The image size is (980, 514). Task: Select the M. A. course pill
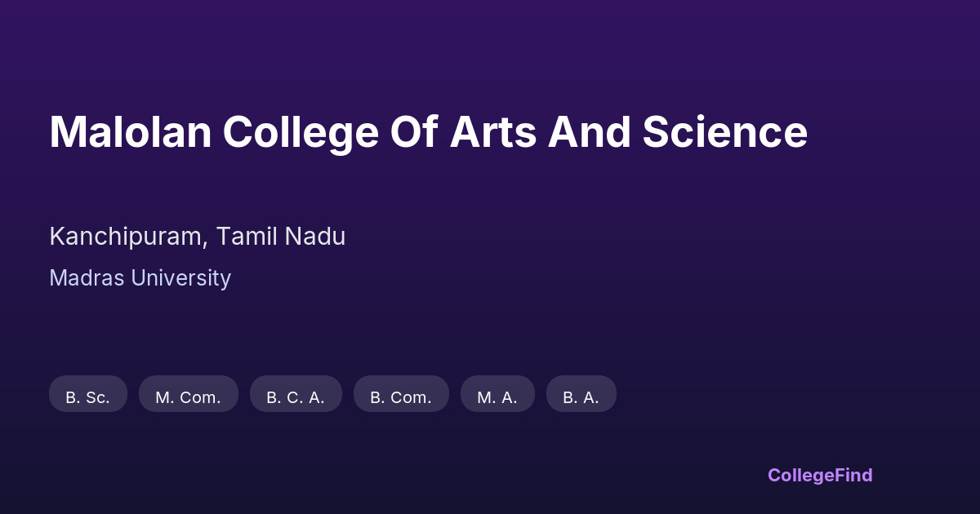497,397
